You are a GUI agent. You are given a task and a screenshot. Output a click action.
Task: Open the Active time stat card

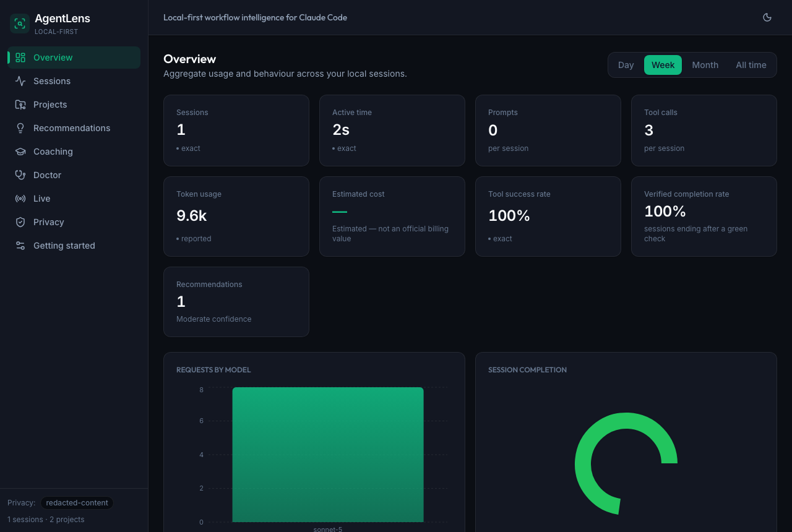click(x=392, y=131)
